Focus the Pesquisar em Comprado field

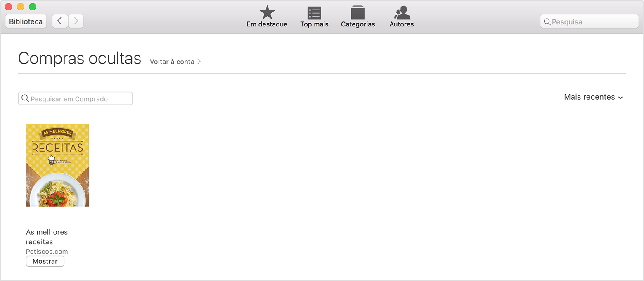(x=78, y=99)
